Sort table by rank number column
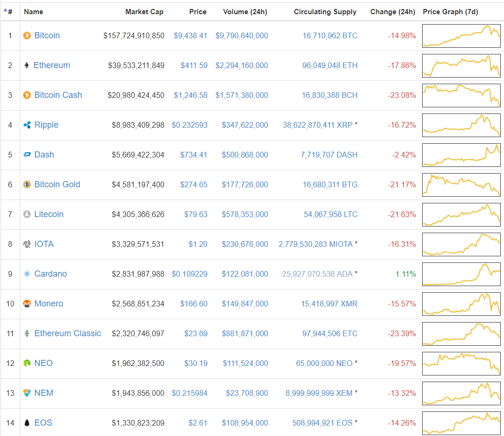The image size is (504, 436). tap(9, 12)
